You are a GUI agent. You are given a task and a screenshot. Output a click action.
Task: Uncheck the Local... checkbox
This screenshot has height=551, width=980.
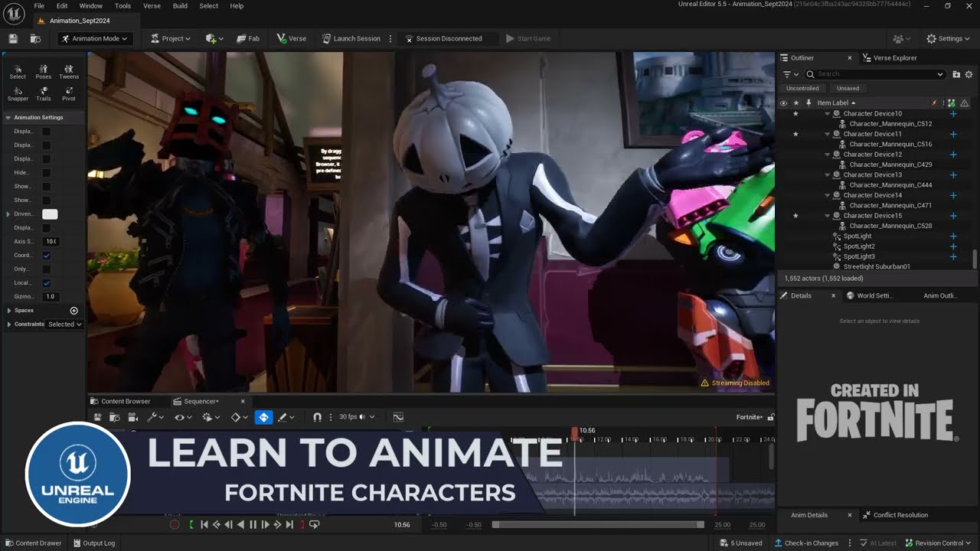pos(46,283)
